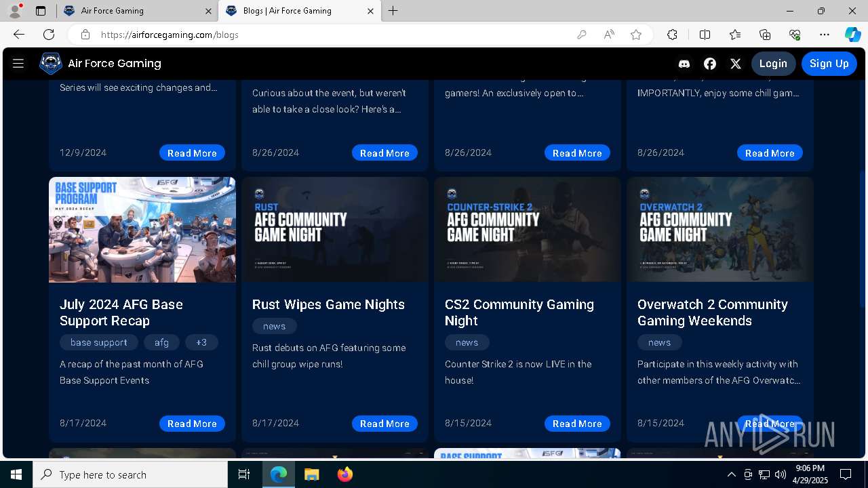Open the hamburger navigation menu

pyautogui.click(x=18, y=64)
